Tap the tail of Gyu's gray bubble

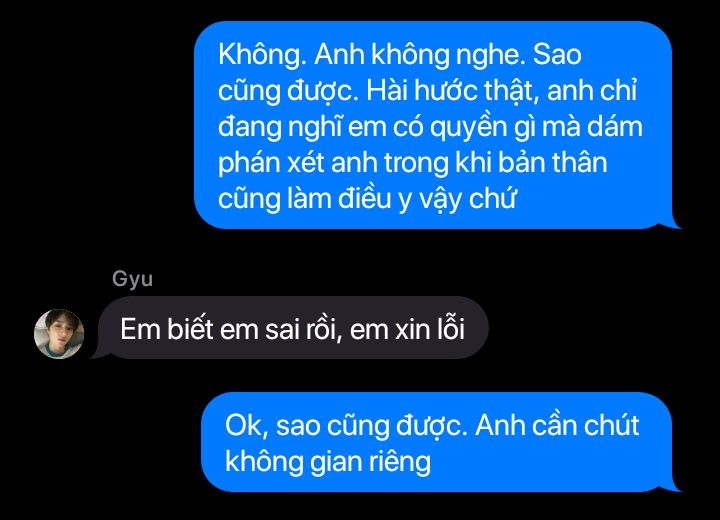click(x=97, y=353)
